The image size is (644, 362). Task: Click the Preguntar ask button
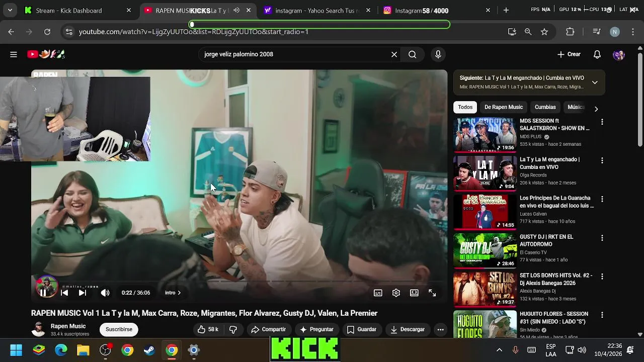316,329
